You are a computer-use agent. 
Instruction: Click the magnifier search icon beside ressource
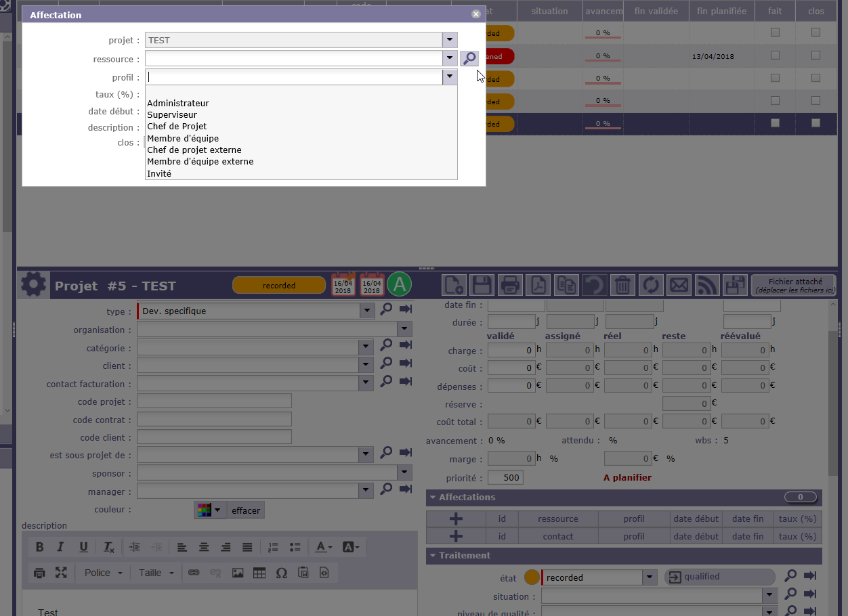[x=469, y=59]
